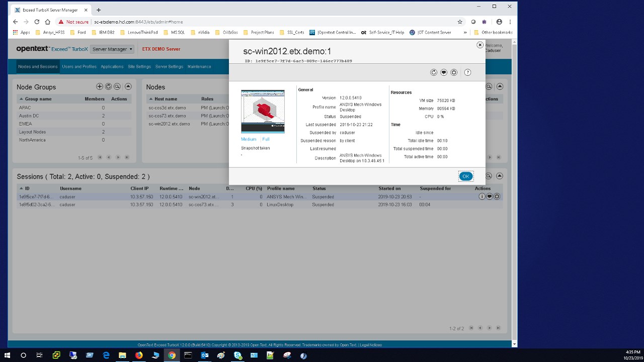Click the browser address bar
The width and height of the screenshot is (644, 362).
(x=272, y=22)
